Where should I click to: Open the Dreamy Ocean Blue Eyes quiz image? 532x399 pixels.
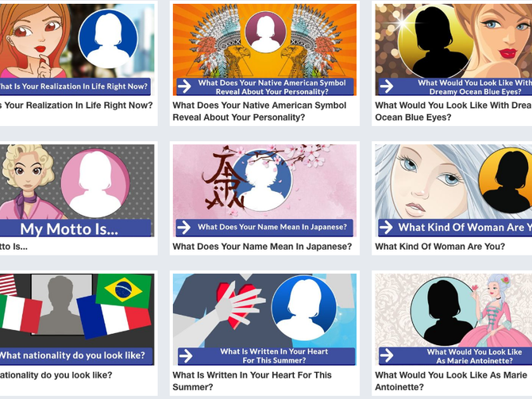pyautogui.click(x=453, y=50)
